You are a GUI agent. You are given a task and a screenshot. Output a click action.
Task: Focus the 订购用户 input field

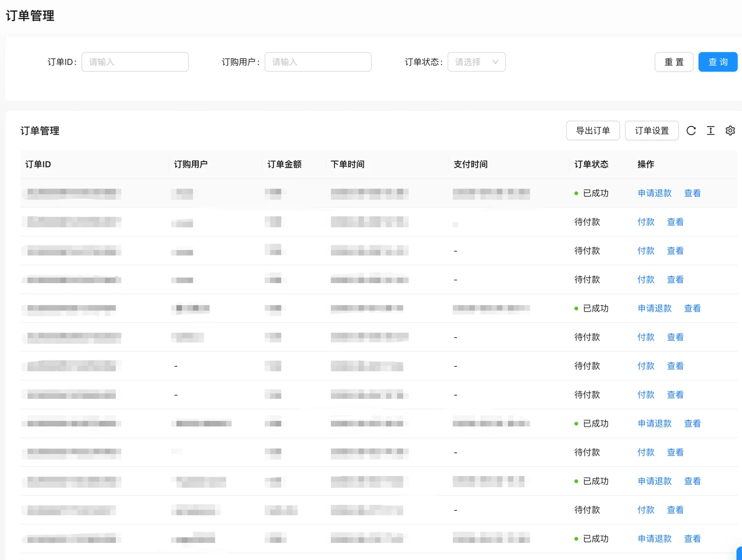318,62
